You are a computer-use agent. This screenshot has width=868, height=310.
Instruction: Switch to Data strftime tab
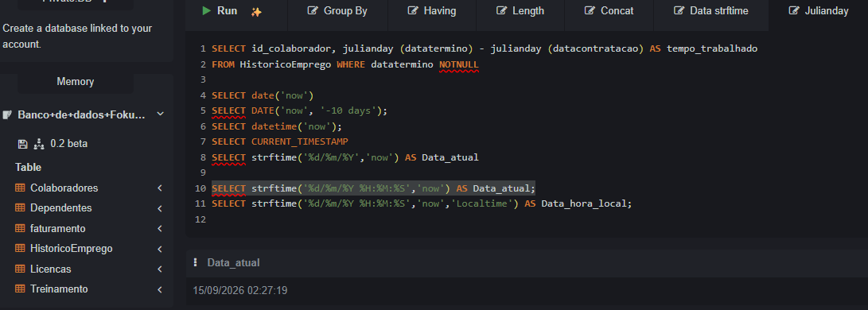[x=710, y=11]
